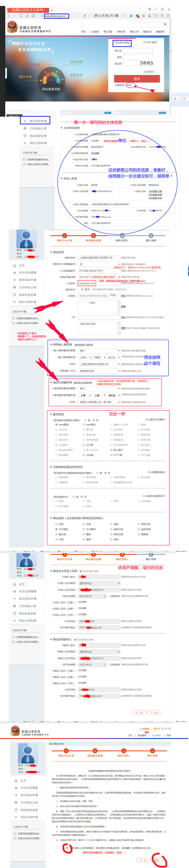
Task: Click the red 登录 button
Action: pyautogui.click(x=137, y=79)
